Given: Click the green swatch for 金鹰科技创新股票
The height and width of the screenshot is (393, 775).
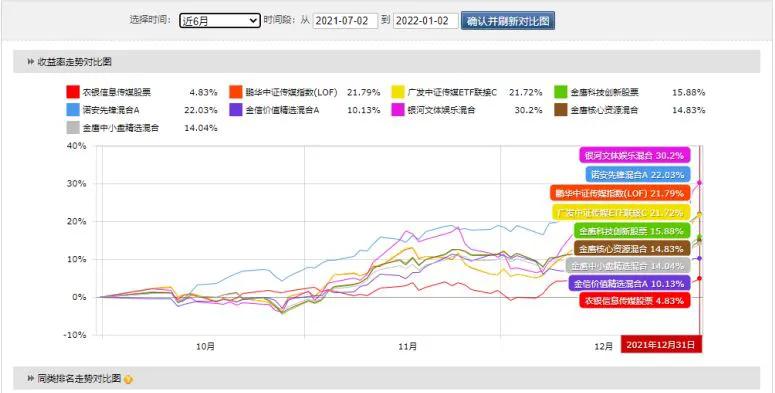Looking at the screenshot, I should 560,92.
